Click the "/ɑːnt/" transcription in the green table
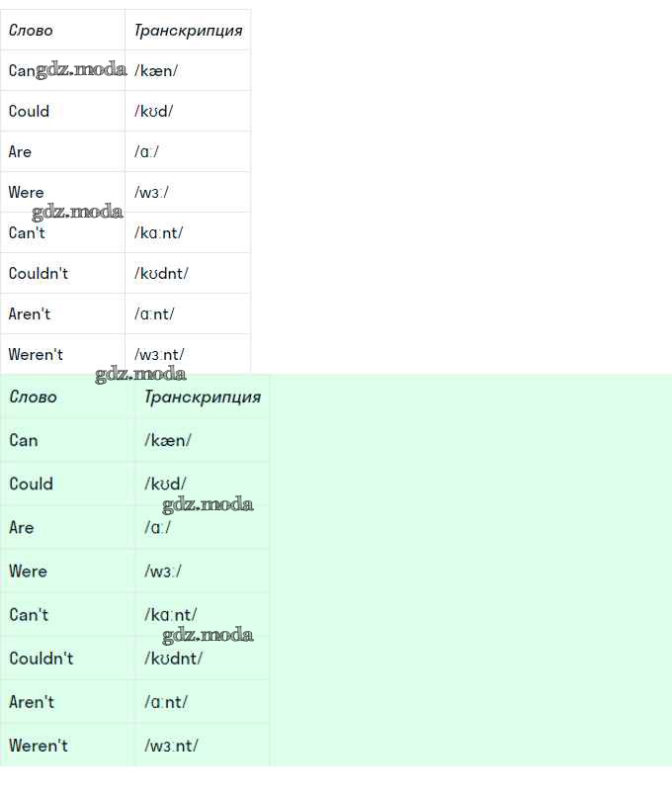672x801 pixels. (x=166, y=701)
